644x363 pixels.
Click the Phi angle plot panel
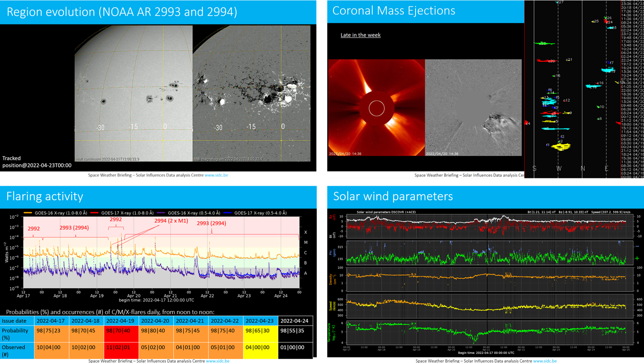490,253
